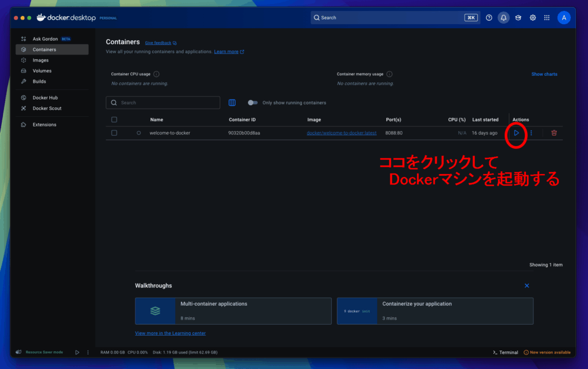Screen dimensions: 588x369
Task: Focus the global Search field in header
Action: 396,18
